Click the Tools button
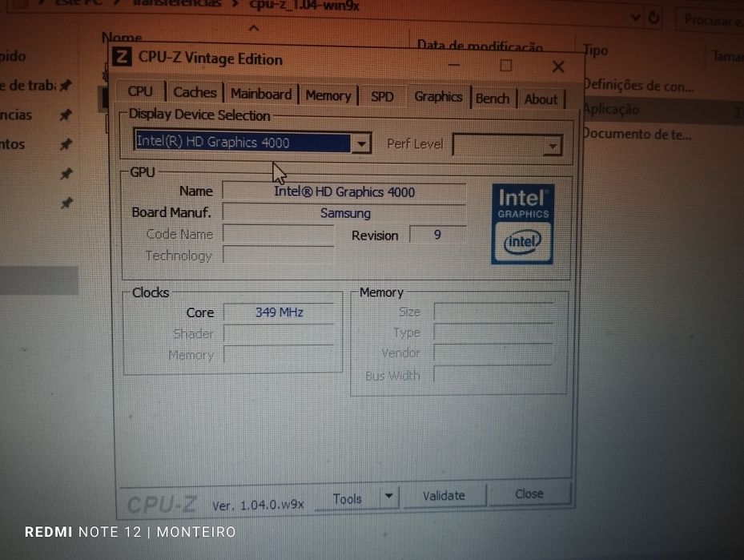The width and height of the screenshot is (744, 560). (348, 499)
